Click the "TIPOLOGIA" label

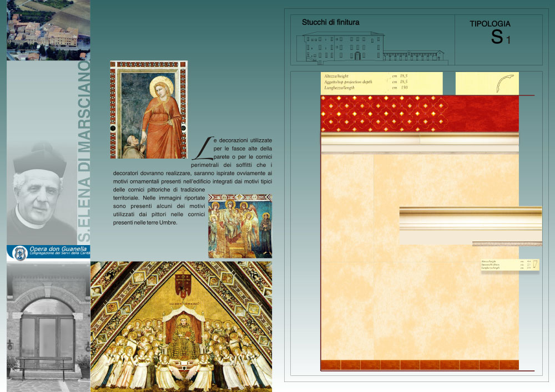(x=490, y=24)
